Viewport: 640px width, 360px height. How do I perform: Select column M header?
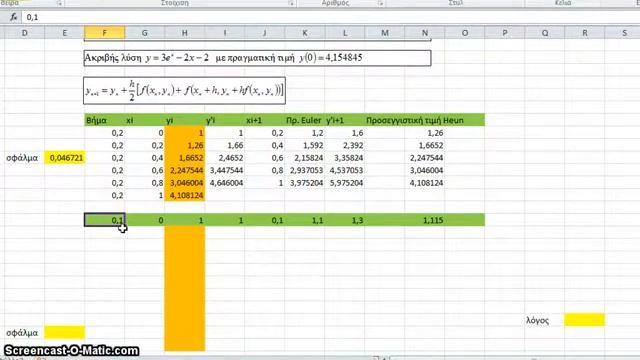tap(384, 33)
